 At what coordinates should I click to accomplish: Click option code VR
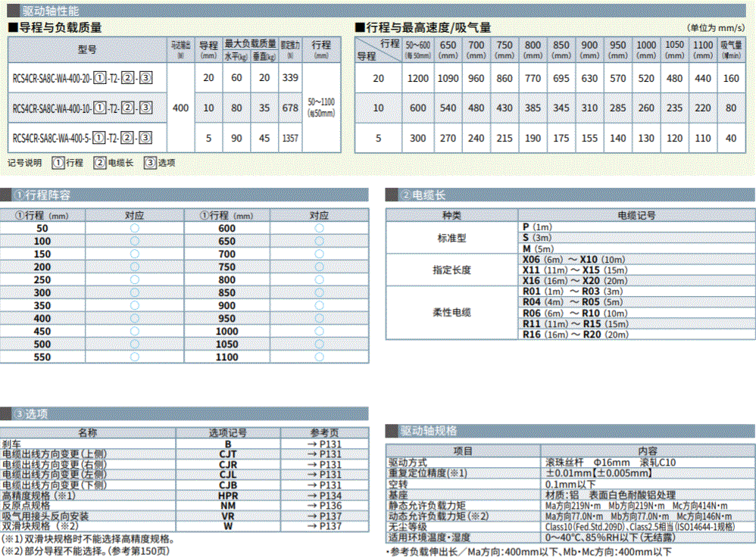[228, 516]
